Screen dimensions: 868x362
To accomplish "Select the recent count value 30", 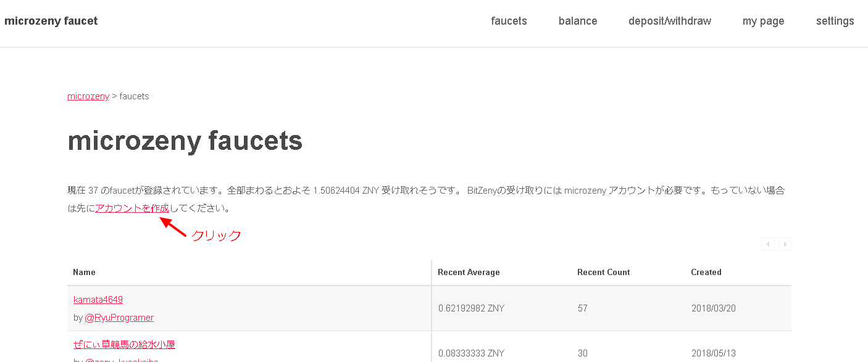I will click(583, 353).
